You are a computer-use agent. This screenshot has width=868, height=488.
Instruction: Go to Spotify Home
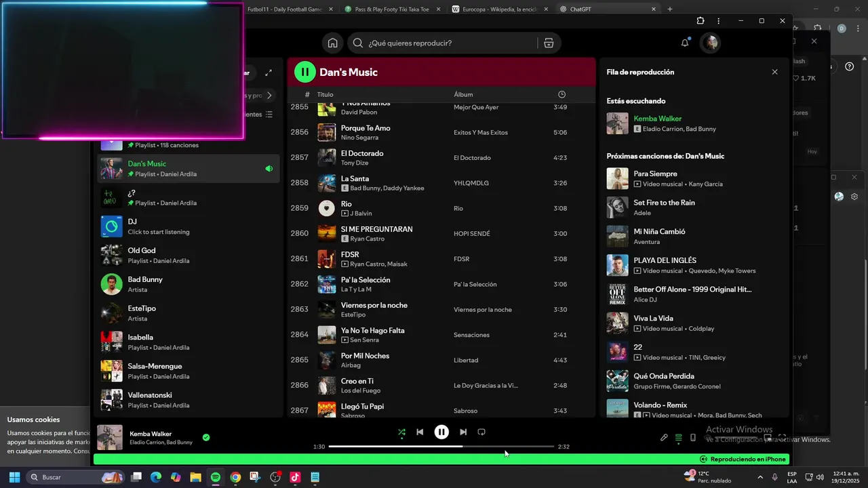point(332,43)
